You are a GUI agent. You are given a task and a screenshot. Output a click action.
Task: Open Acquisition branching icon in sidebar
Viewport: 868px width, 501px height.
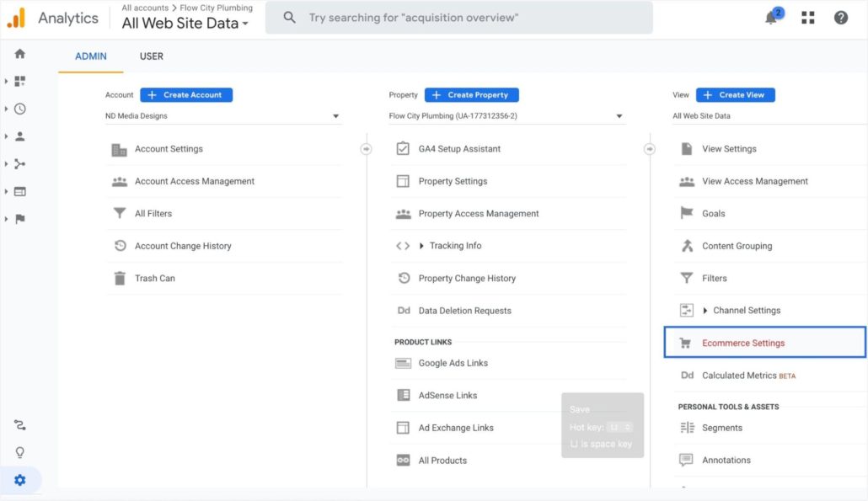coord(20,163)
